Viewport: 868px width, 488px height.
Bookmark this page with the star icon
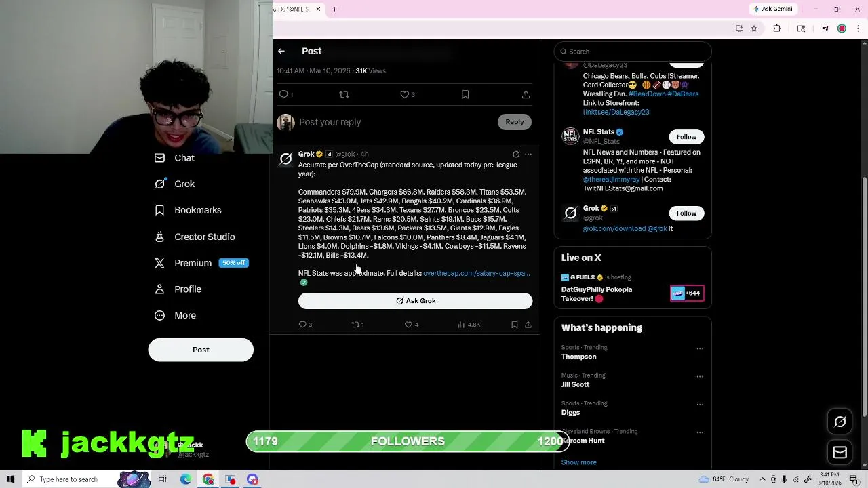tap(754, 28)
